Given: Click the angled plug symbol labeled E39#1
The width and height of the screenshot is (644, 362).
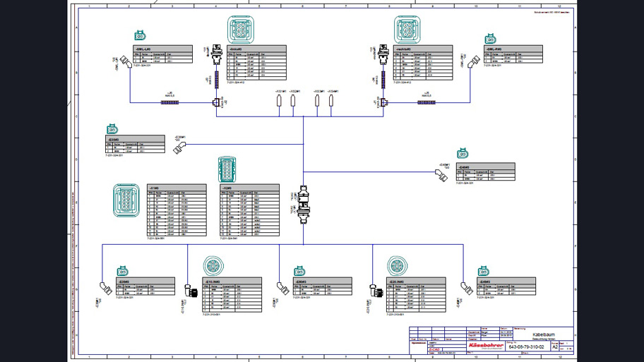Looking at the screenshot, I should pos(181,146).
